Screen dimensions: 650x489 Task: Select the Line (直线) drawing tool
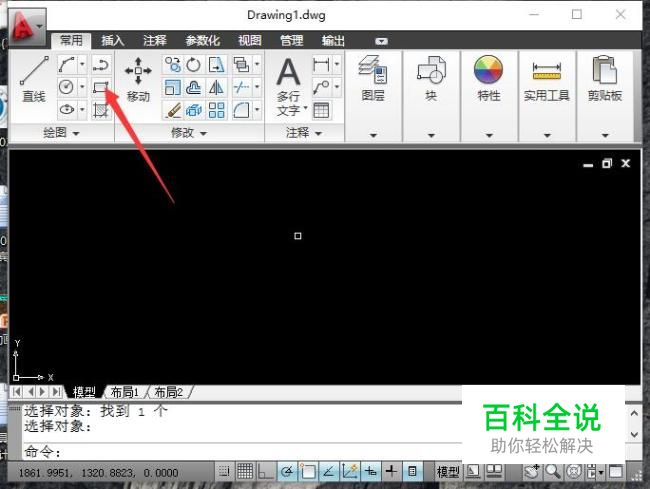point(34,80)
